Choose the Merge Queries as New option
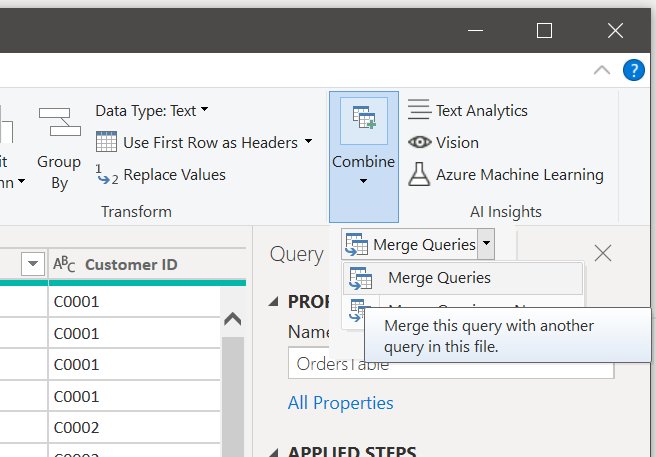The width and height of the screenshot is (656, 457). tap(356, 311)
